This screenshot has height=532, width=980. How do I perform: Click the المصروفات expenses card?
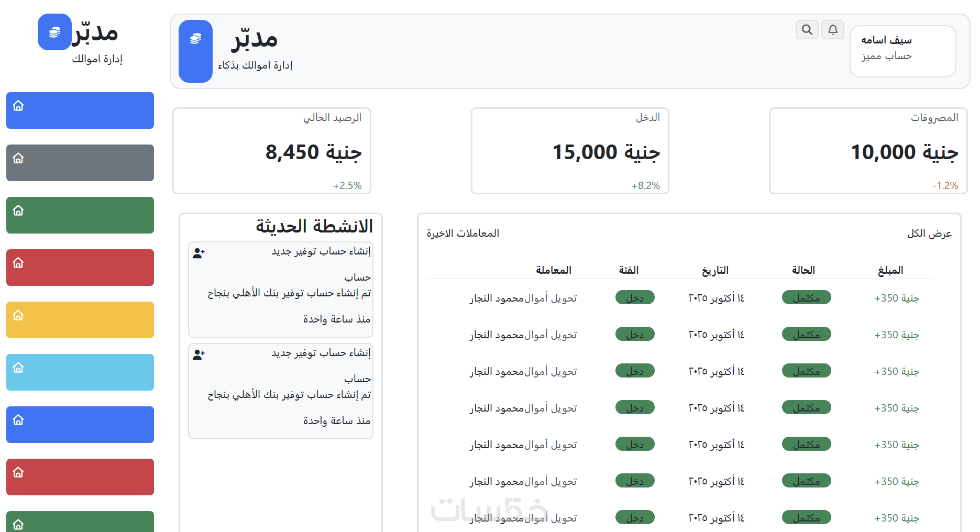[868, 151]
